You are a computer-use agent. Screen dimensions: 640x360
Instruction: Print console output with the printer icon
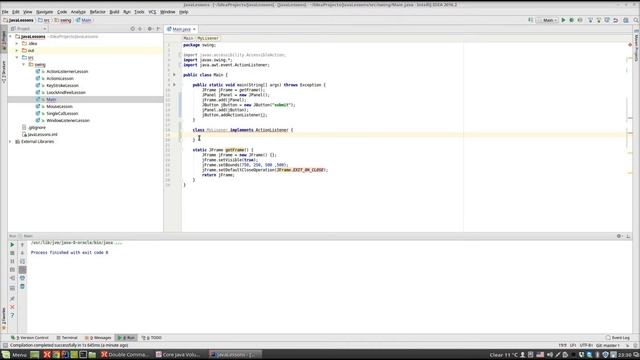(x=22, y=278)
